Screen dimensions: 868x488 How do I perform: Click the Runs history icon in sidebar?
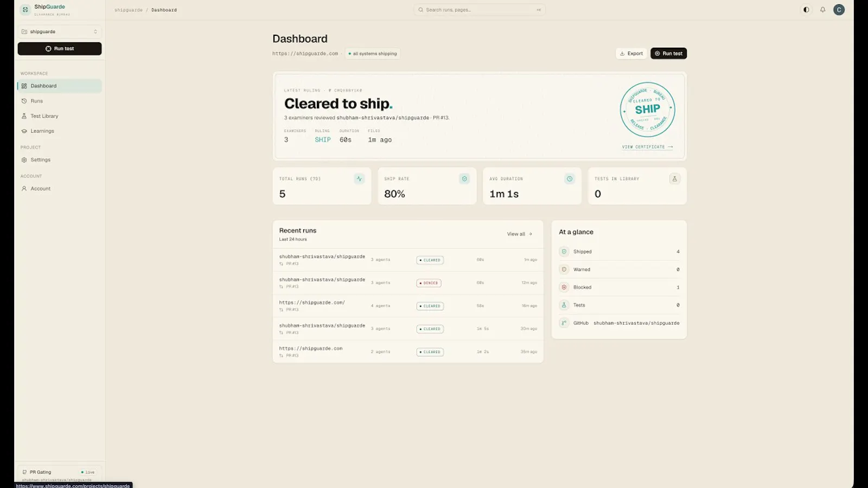tap(24, 101)
